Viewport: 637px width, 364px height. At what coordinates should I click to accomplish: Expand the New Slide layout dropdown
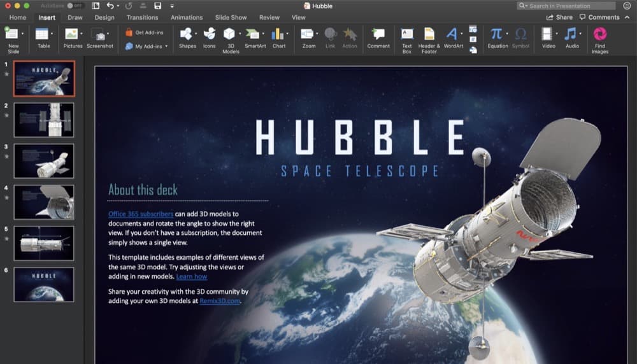[23, 34]
